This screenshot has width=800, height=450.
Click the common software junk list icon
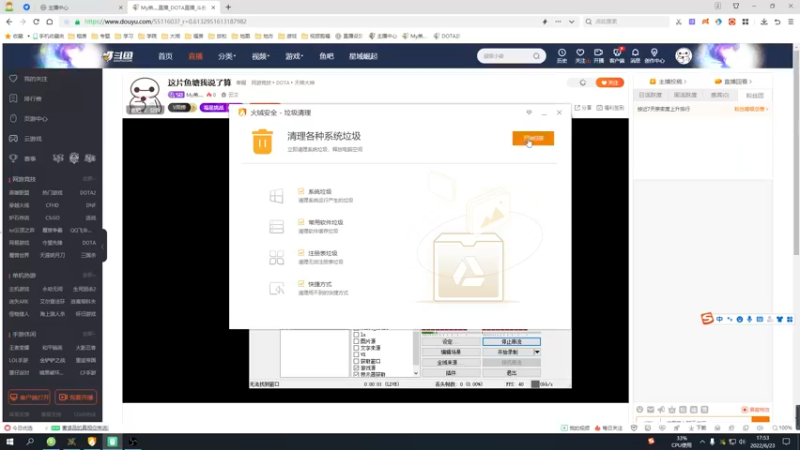277,227
